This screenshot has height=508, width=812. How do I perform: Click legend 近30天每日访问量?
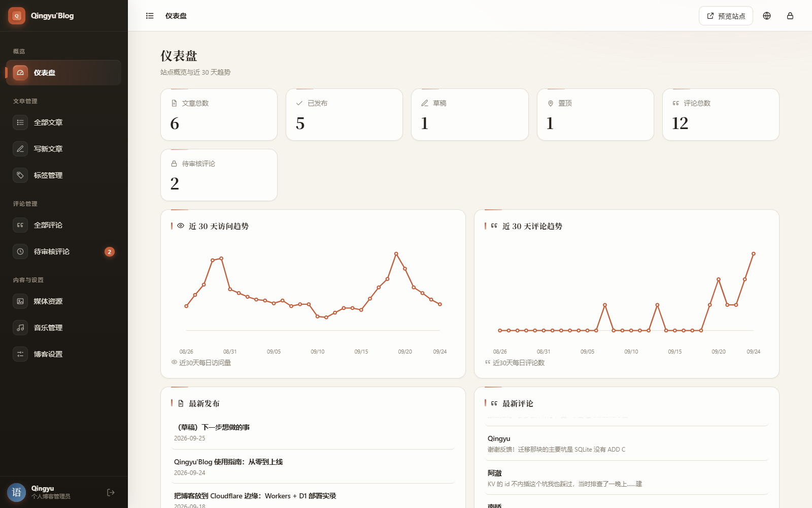tap(201, 363)
